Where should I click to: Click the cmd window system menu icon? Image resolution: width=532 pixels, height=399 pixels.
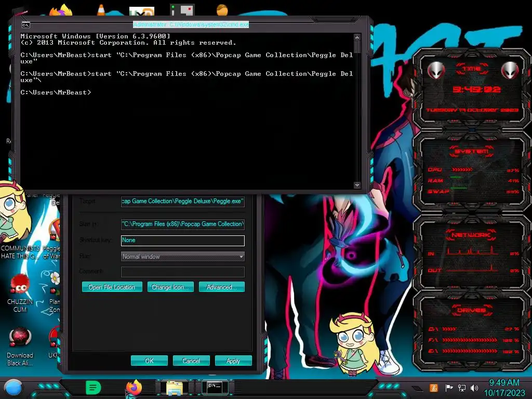click(x=26, y=25)
